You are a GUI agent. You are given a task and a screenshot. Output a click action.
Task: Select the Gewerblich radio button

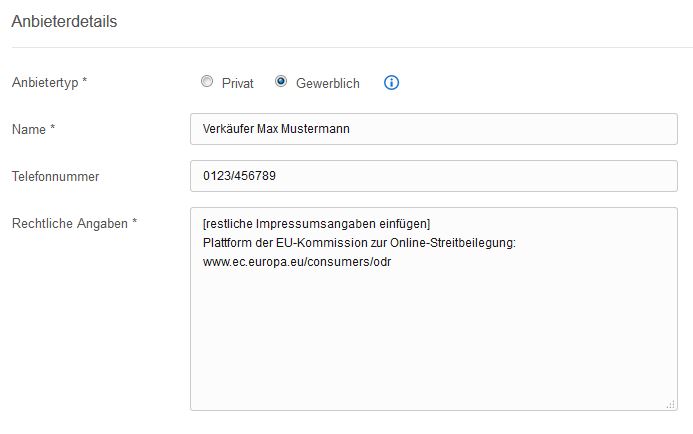coord(281,82)
